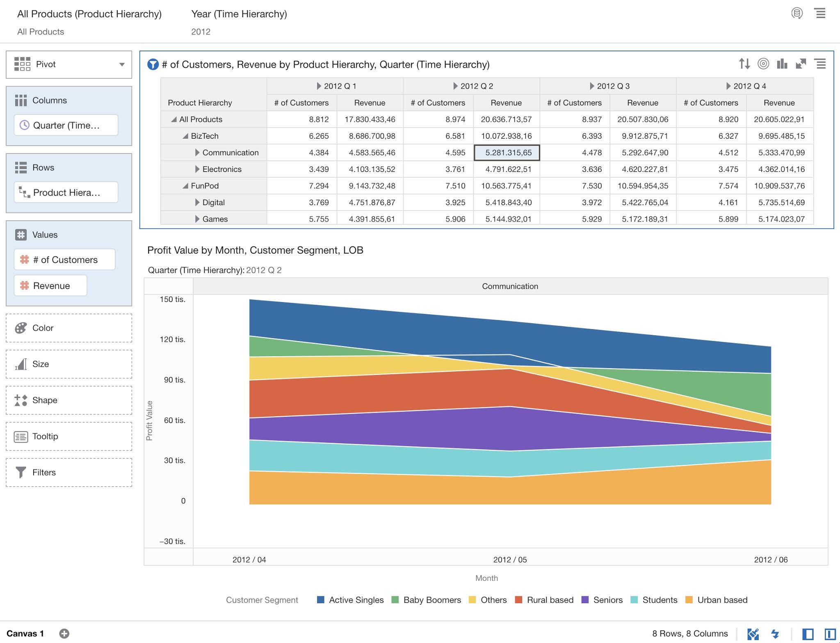The image size is (840, 643).
Task: Click the refresh data icon in header
Action: tap(797, 13)
